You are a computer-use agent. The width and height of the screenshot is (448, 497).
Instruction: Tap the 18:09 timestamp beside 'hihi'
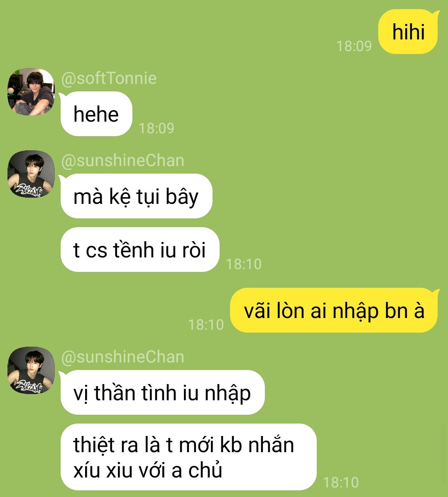coord(354,46)
